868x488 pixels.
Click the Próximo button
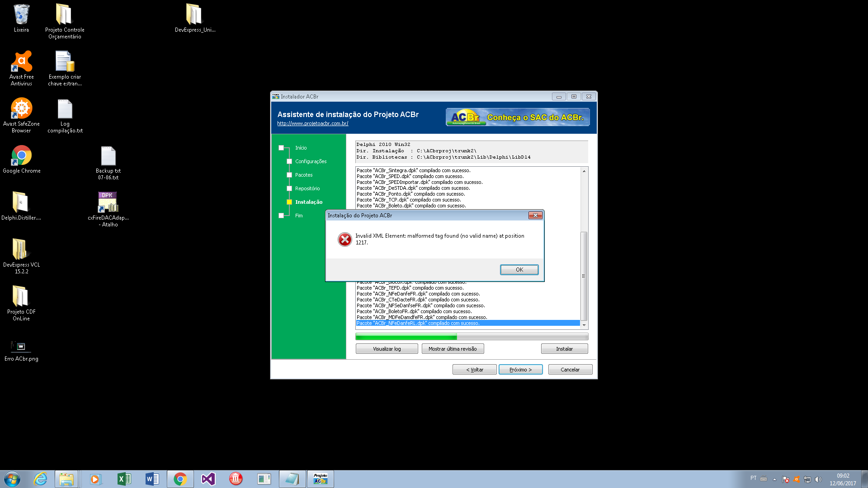520,370
